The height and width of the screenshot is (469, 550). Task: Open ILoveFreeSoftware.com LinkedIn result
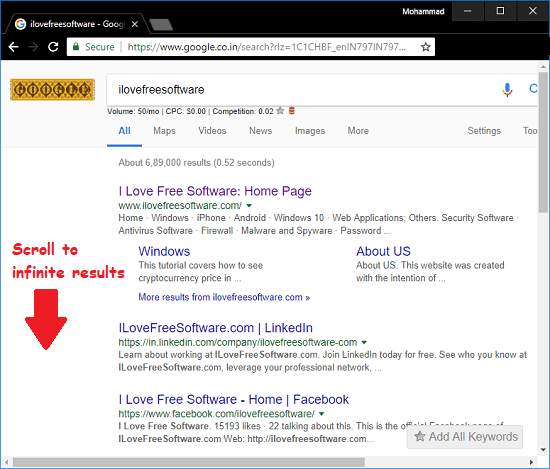tap(216, 328)
